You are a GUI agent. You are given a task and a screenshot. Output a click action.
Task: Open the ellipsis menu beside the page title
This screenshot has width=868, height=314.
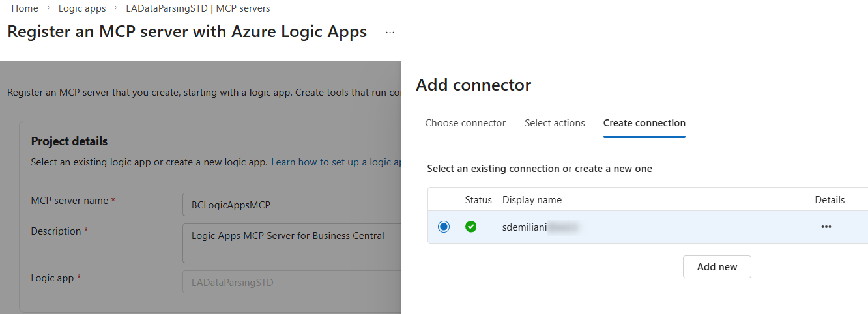click(x=390, y=32)
